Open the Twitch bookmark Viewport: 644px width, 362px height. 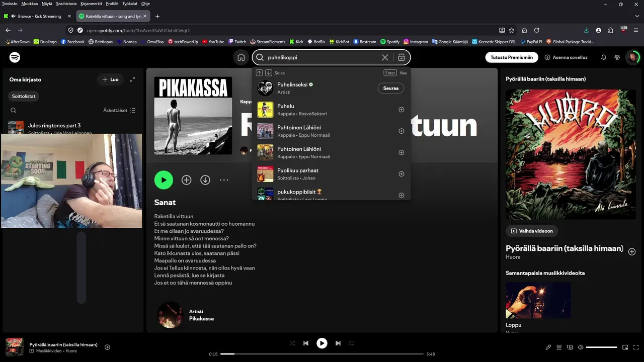pos(237,42)
